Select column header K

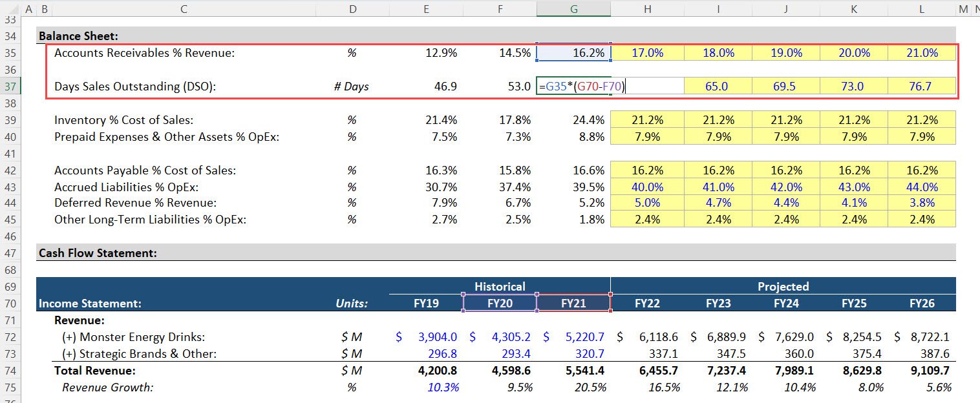point(853,9)
